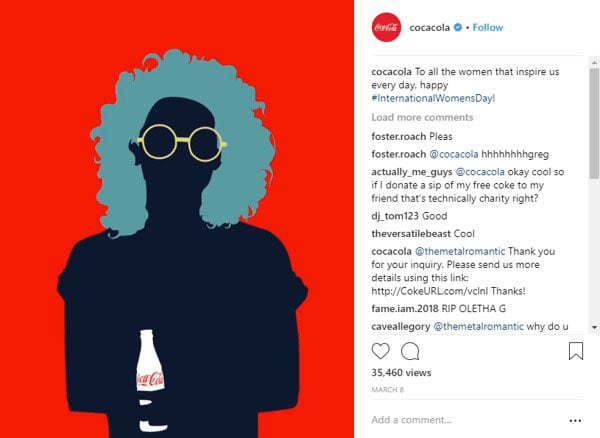The width and height of the screenshot is (600, 438).
Task: Open the actually_me_guys profile
Action: (x=412, y=172)
